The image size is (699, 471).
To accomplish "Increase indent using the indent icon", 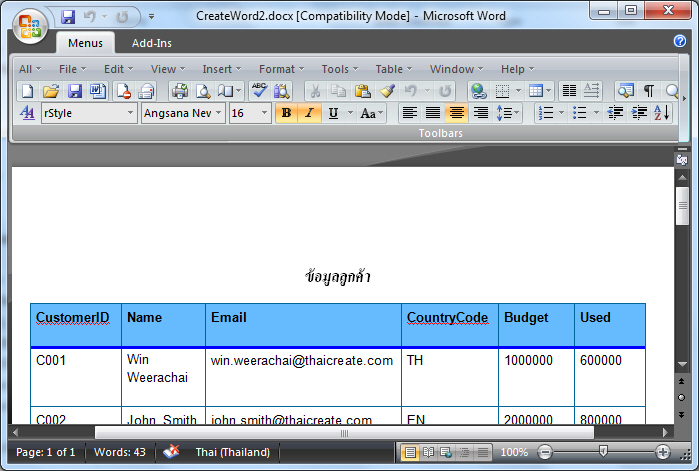I will (639, 113).
